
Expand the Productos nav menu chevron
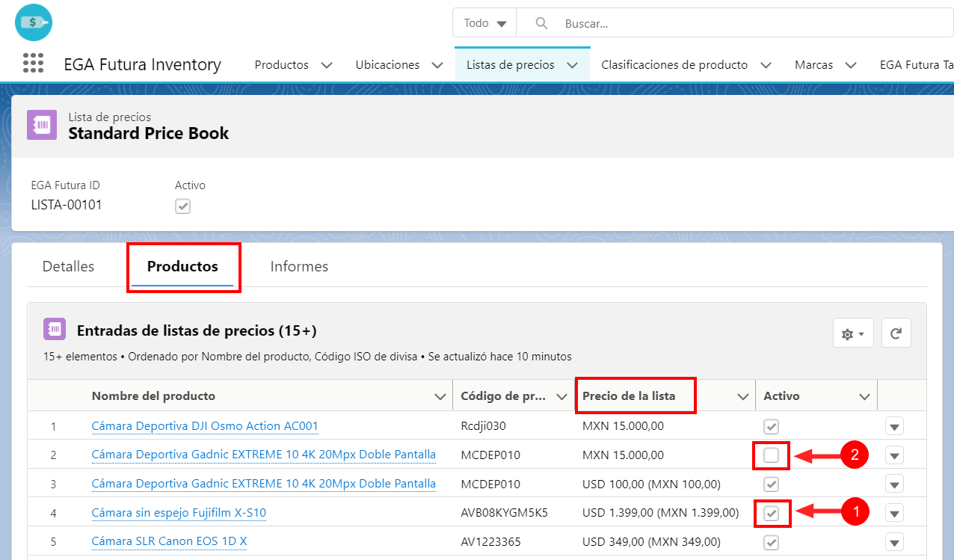[327, 65]
